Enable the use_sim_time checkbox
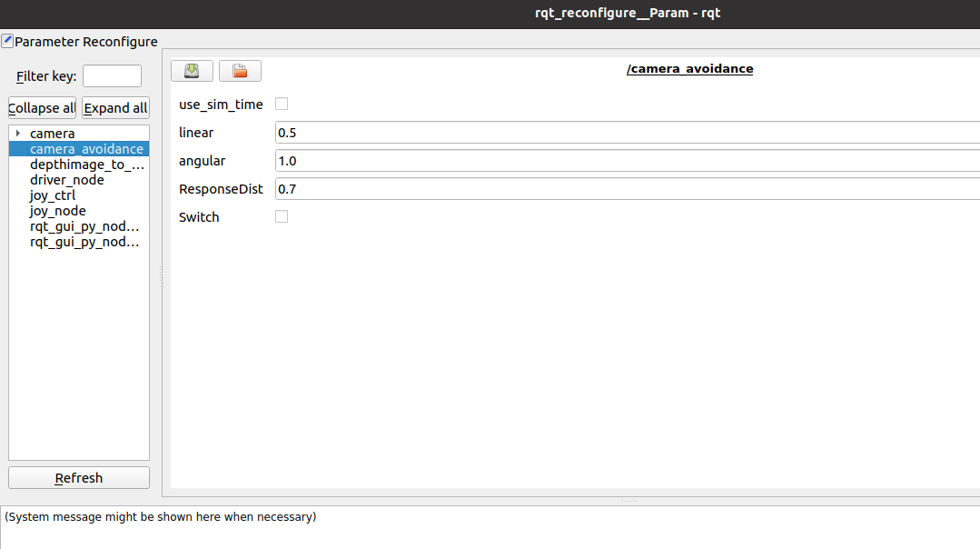This screenshot has height=549, width=980. point(282,104)
